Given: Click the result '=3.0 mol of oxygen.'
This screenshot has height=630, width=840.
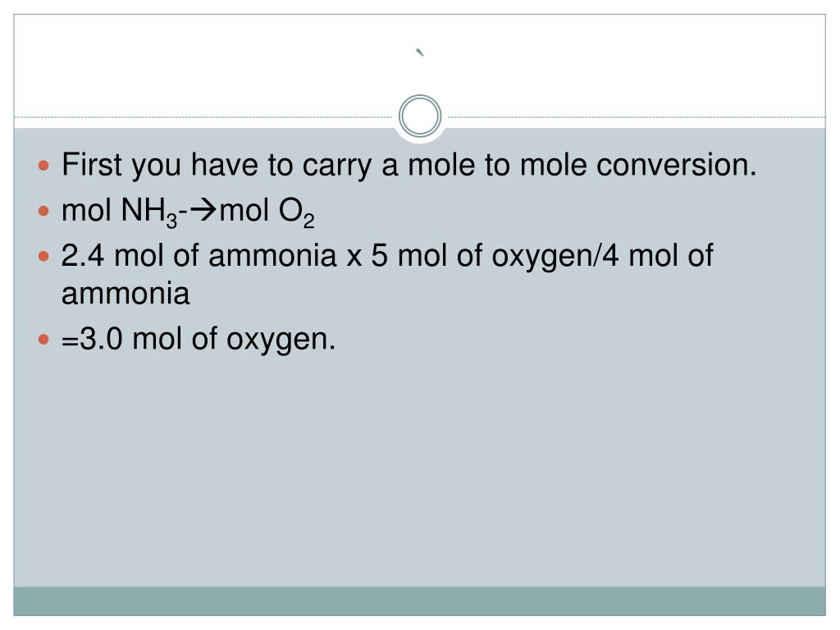Looking at the screenshot, I should 199,340.
